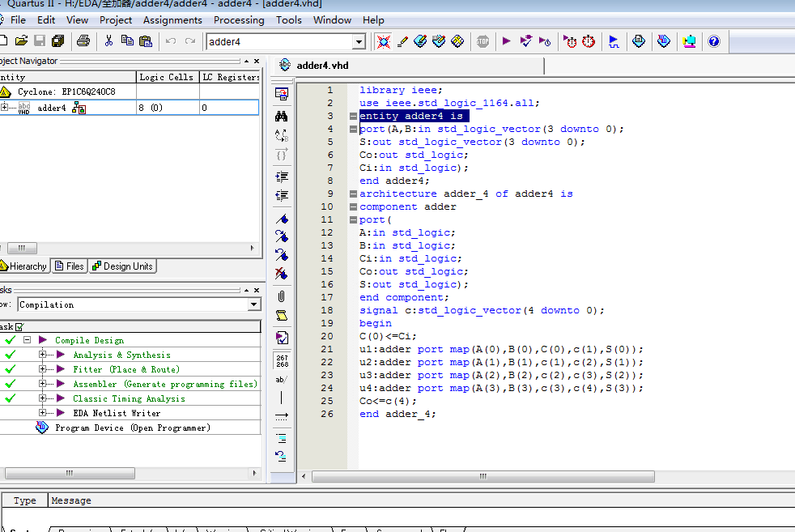
Task: Start Analysis & Synthesis from the toolbar
Action: click(x=525, y=41)
